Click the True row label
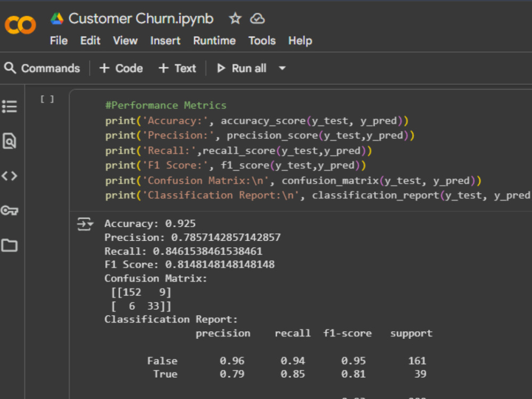This screenshot has height=399, width=532. (x=165, y=374)
